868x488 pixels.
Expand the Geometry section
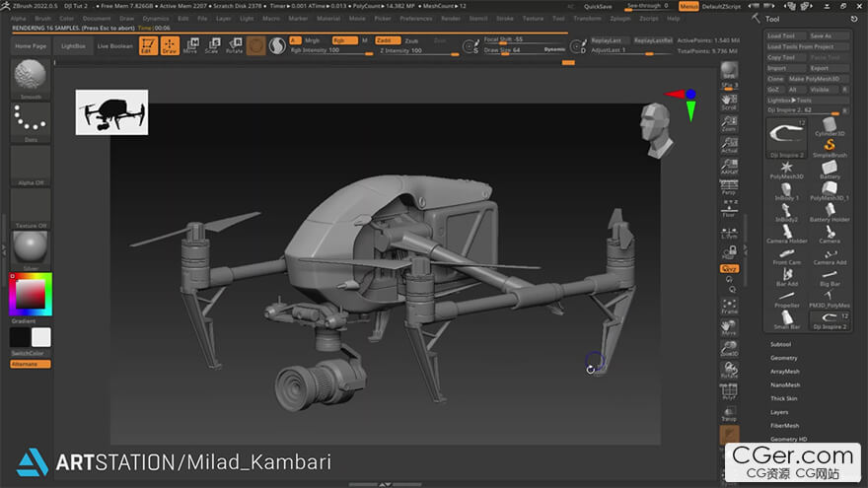784,358
